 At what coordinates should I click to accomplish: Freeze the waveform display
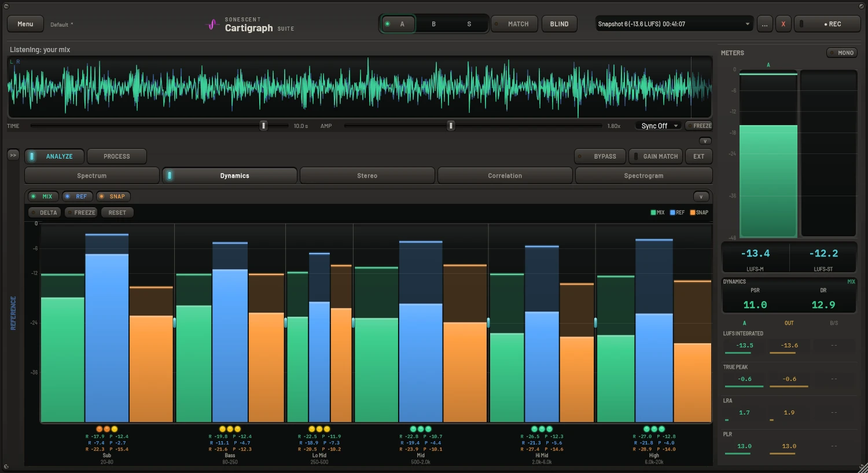pos(698,126)
